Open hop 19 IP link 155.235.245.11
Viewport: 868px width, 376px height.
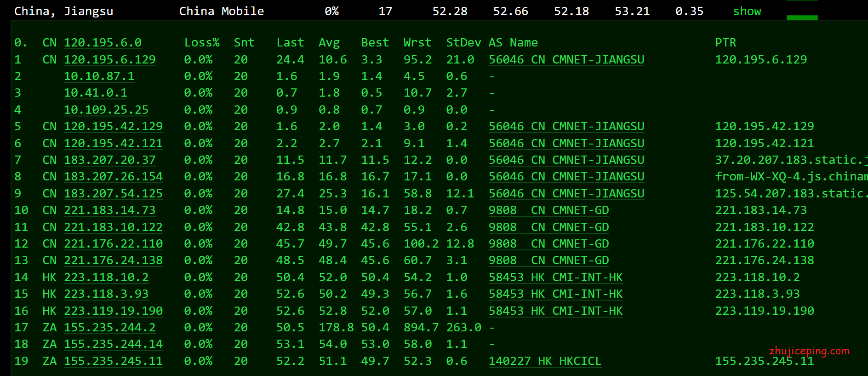coord(113,361)
